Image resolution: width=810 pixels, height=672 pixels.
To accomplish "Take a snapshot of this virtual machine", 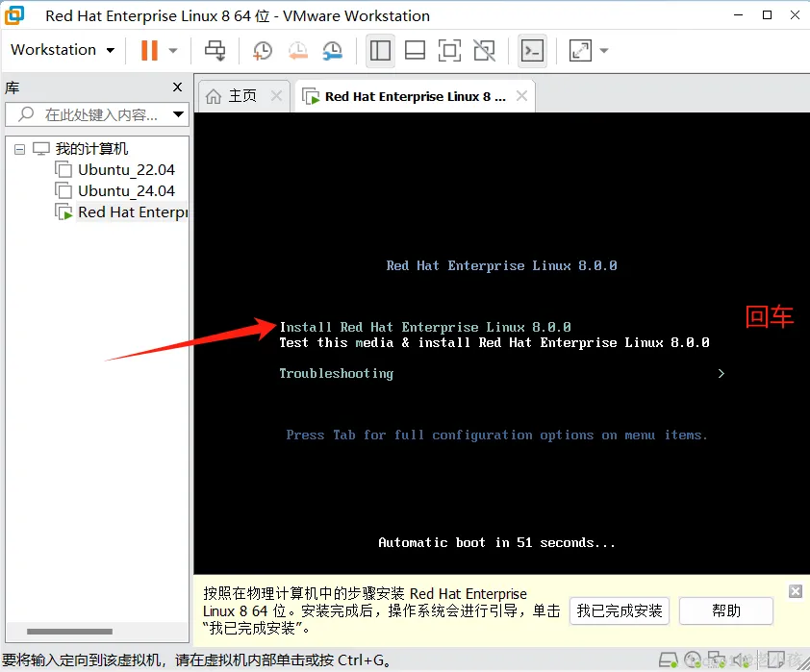I will [263, 51].
